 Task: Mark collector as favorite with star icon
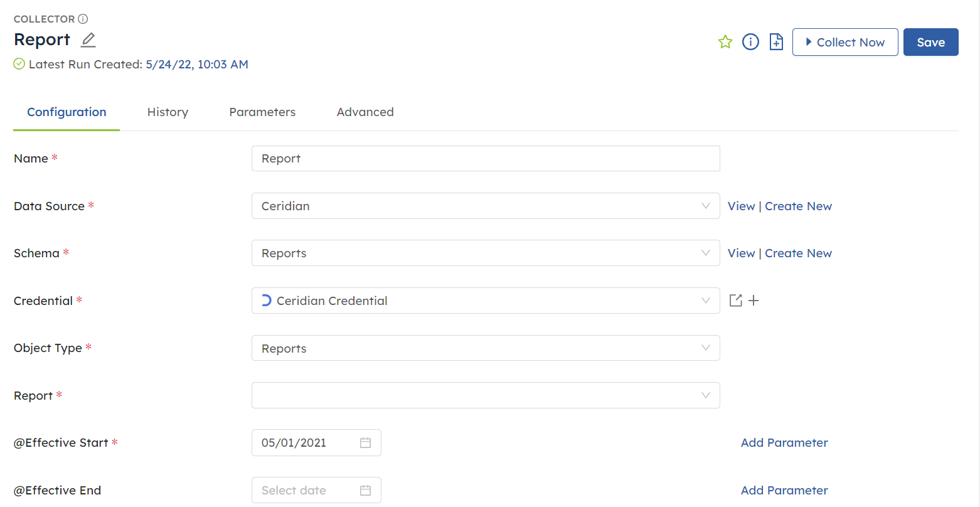(x=725, y=42)
